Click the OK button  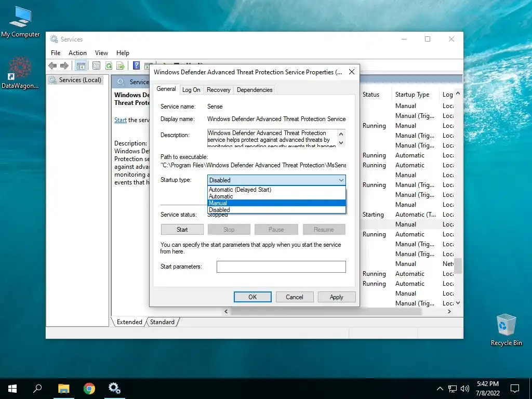click(252, 297)
